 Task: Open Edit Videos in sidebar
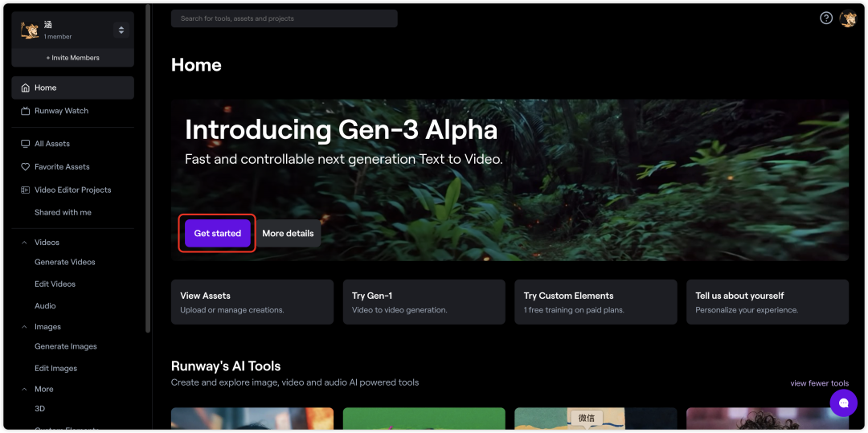(55, 284)
